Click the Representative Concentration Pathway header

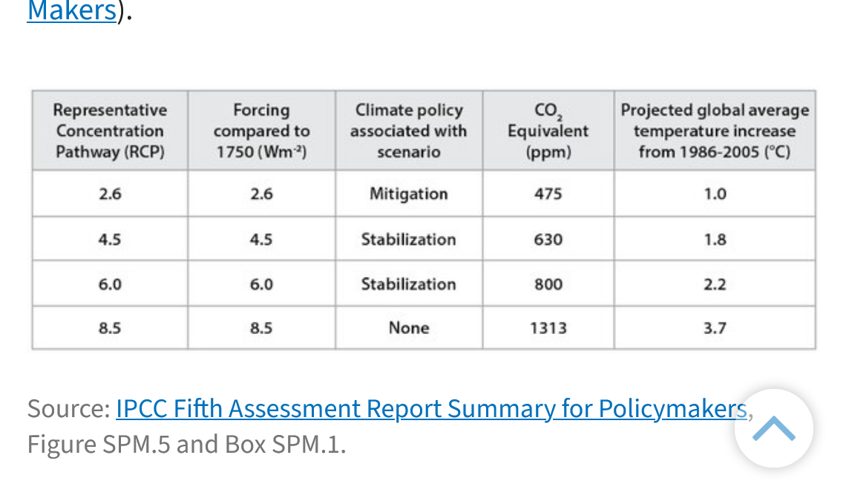click(110, 131)
